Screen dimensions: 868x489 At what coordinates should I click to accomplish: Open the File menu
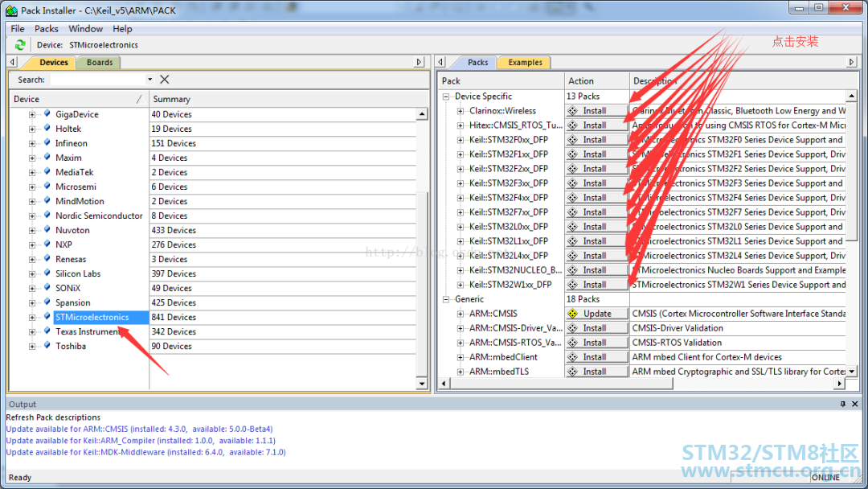[x=18, y=29]
